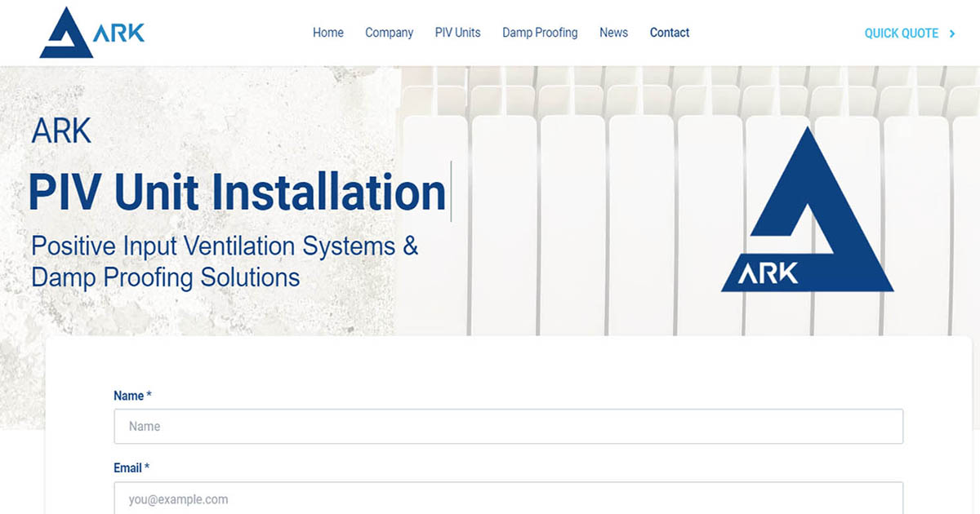Select PIV Units in the navigation
Image resolution: width=980 pixels, height=514 pixels.
click(457, 33)
